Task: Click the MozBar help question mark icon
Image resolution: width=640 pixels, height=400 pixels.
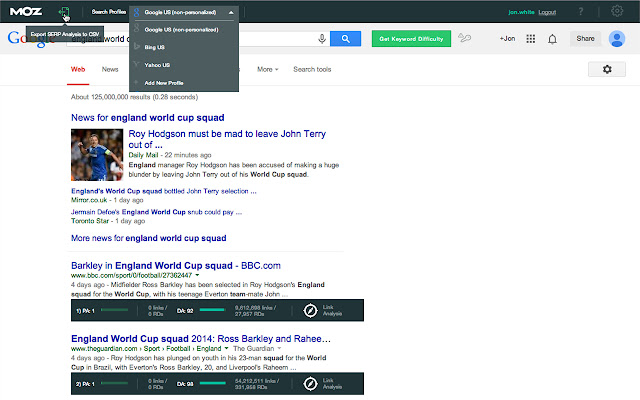Action: tap(581, 12)
